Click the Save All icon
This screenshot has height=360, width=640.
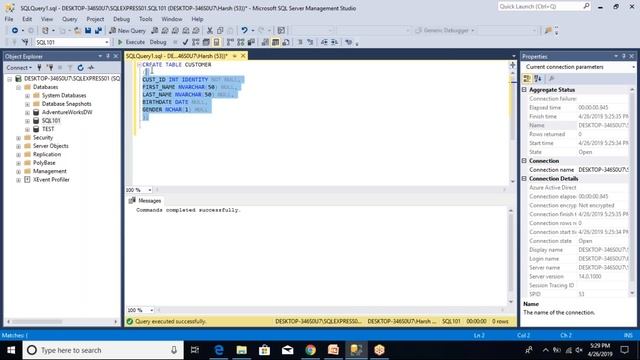point(98,31)
